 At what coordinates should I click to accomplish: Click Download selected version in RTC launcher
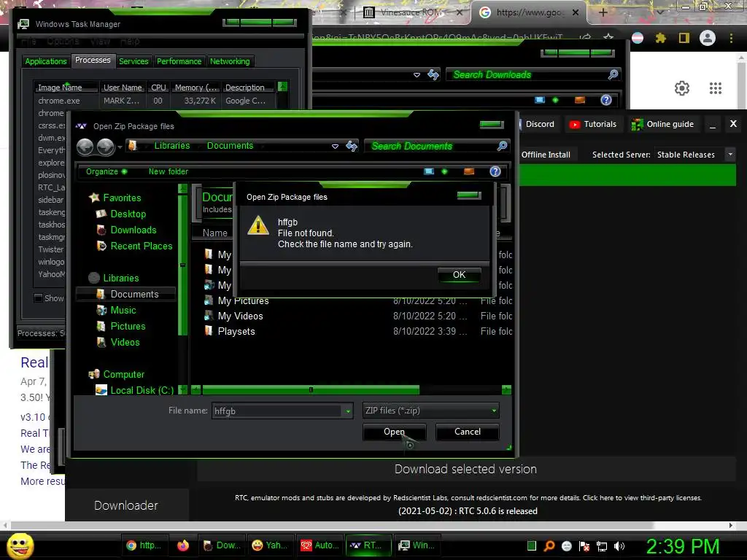pyautogui.click(x=465, y=469)
